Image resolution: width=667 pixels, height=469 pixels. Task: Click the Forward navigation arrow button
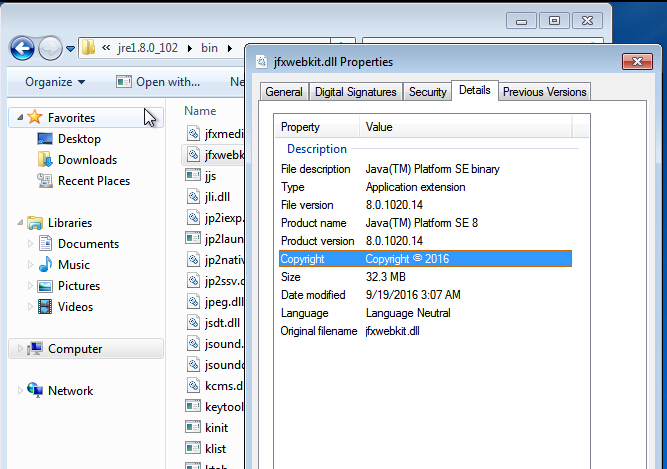(50, 48)
